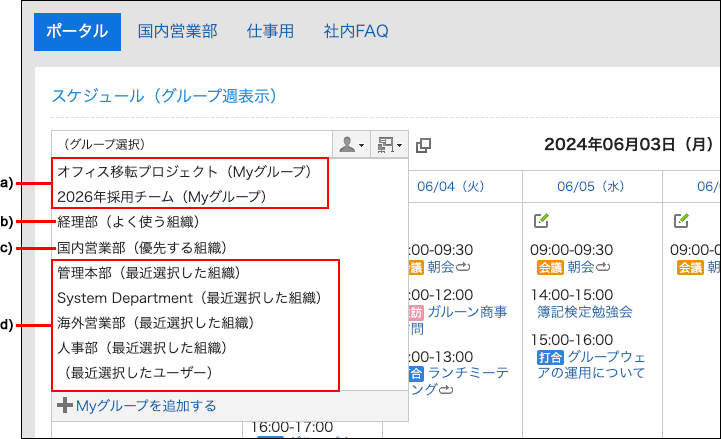Open the 簿記検定勉強会 appointment
This screenshot has height=439, width=721.
[x=585, y=312]
